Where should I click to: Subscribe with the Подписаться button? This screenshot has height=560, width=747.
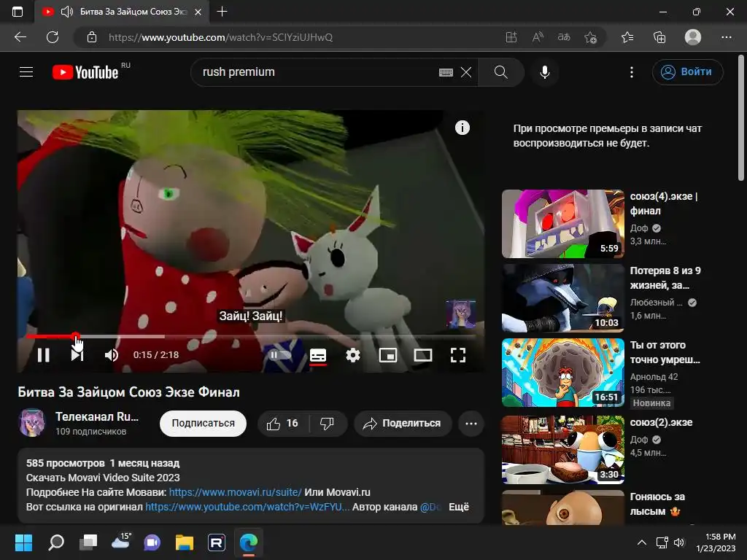click(203, 424)
